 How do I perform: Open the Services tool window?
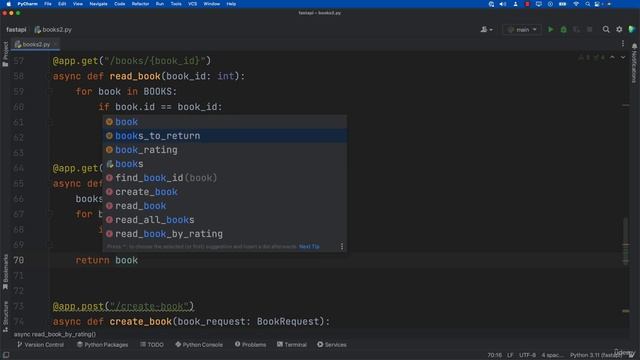click(x=332, y=345)
